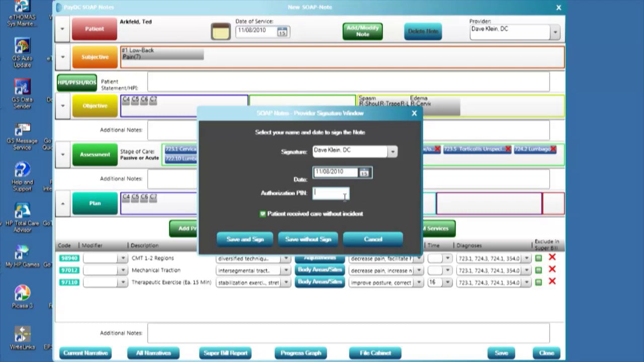Image resolution: width=644 pixels, height=362 pixels.
Task: Click Delete Note button
Action: [423, 31]
